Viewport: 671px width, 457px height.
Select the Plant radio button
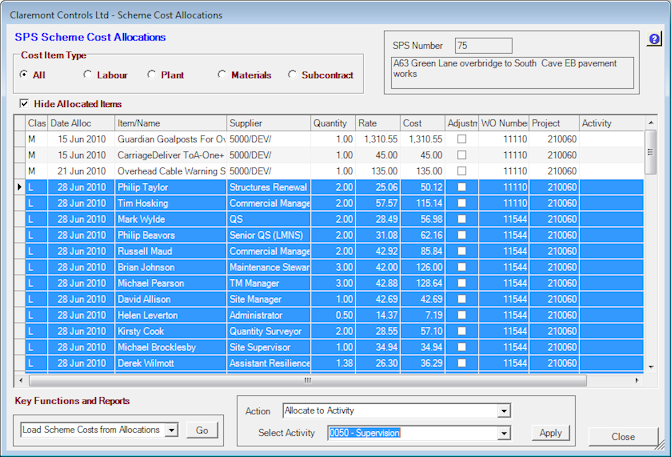click(151, 74)
